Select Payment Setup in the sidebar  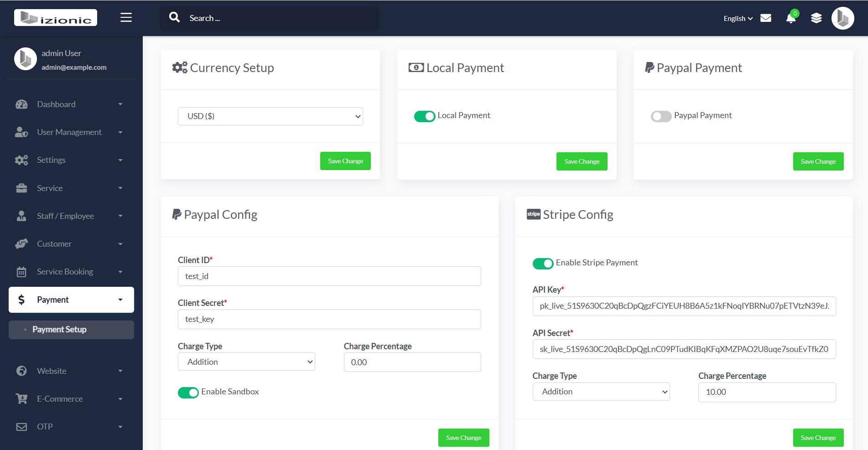pos(59,329)
